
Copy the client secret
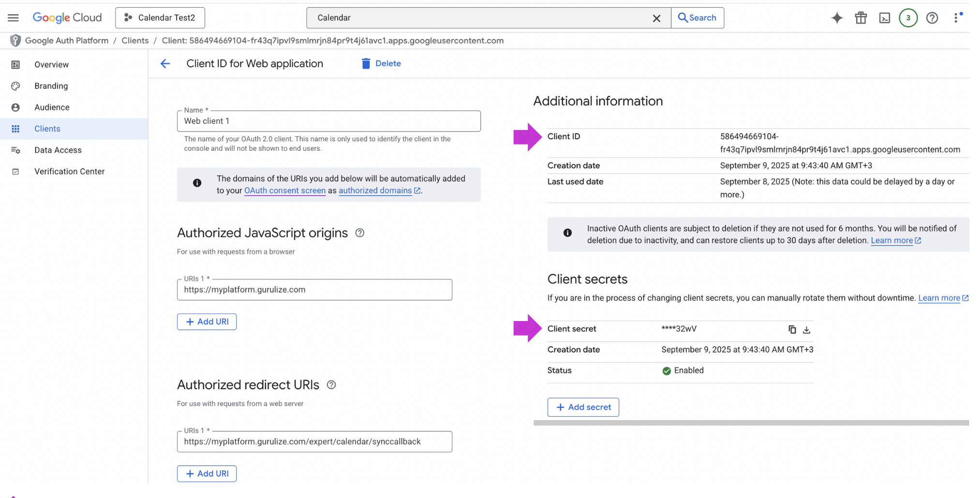click(x=792, y=329)
